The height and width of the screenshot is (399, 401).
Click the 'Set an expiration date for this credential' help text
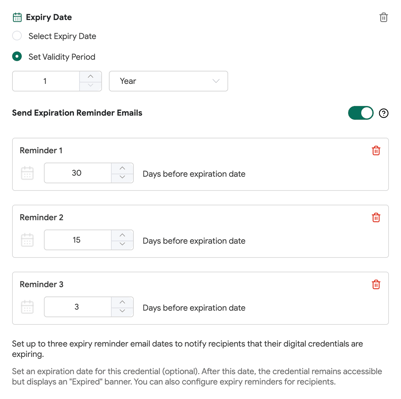(197, 377)
